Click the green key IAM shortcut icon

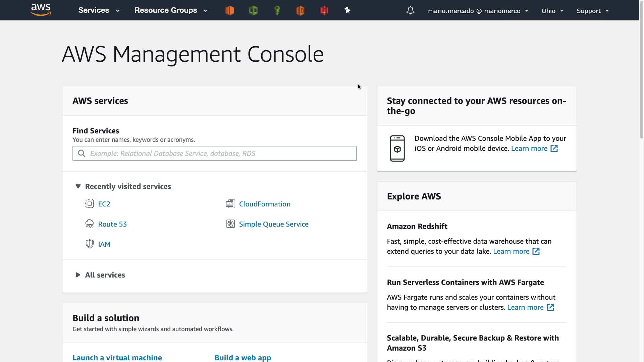pyautogui.click(x=277, y=10)
